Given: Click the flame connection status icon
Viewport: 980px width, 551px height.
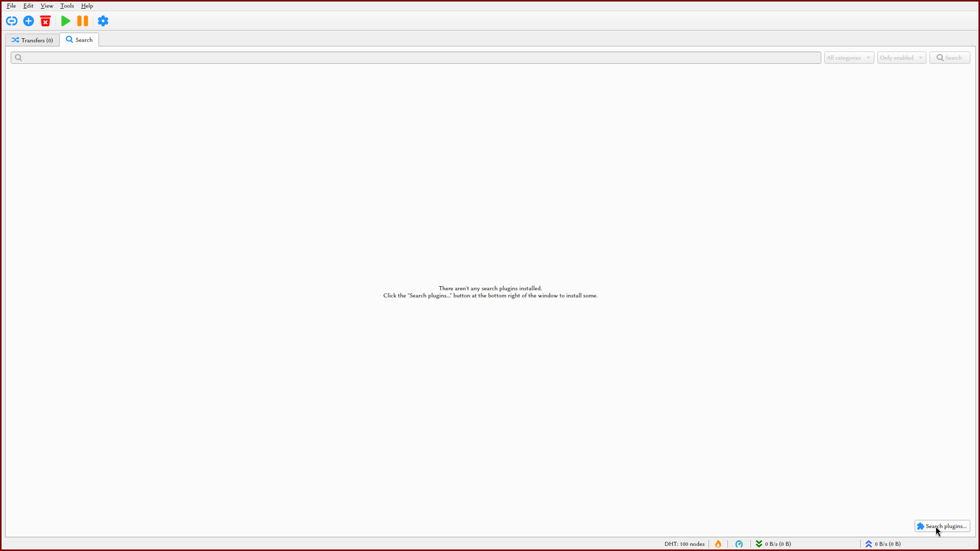Looking at the screenshot, I should tap(718, 544).
